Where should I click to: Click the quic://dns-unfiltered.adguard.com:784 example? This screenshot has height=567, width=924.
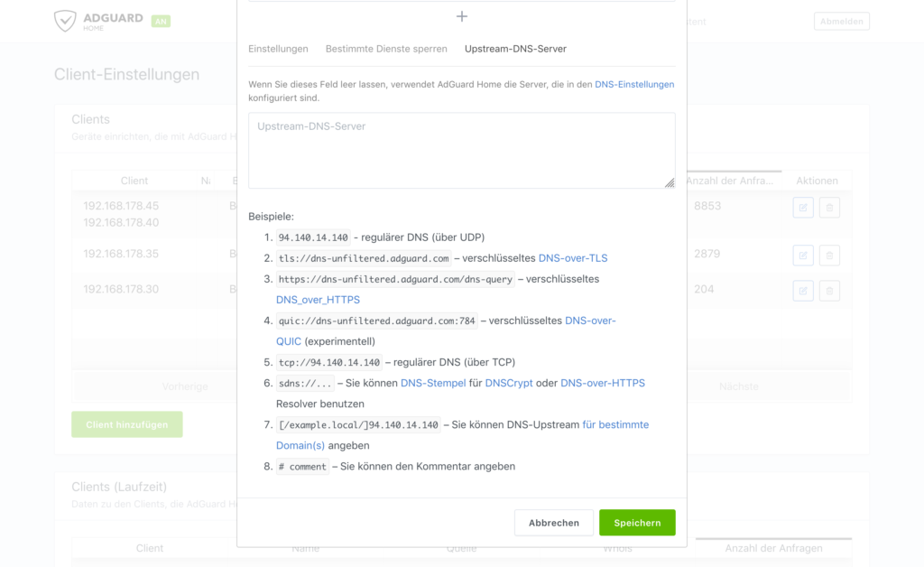point(376,321)
